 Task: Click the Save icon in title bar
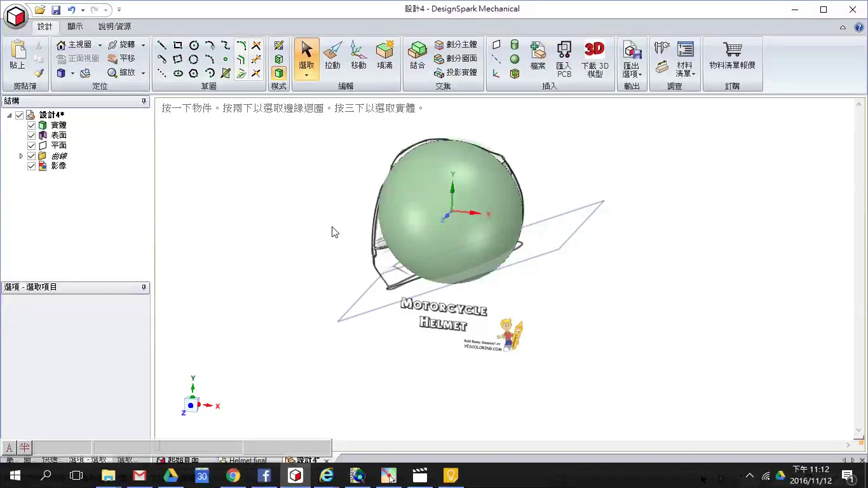[55, 10]
